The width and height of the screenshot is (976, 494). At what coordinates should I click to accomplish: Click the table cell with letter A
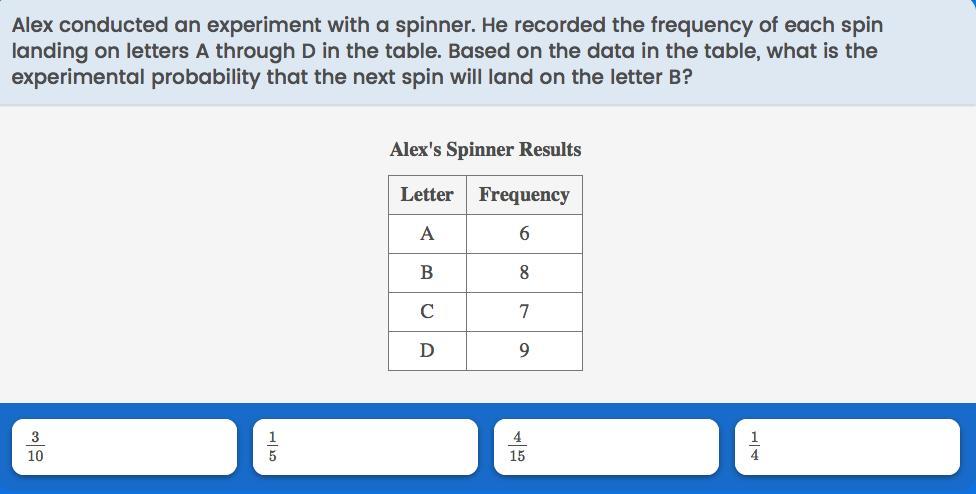tap(427, 234)
